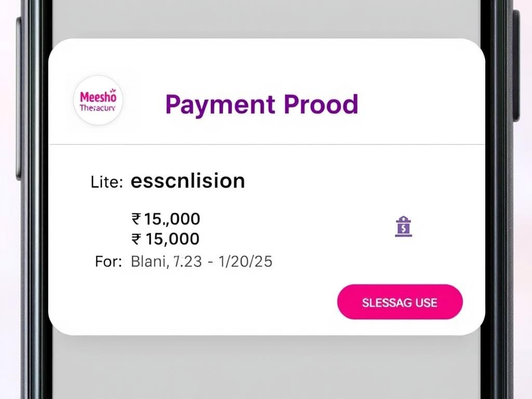The image size is (532, 399).
Task: Tap the Blani name in date line
Action: tap(150, 261)
